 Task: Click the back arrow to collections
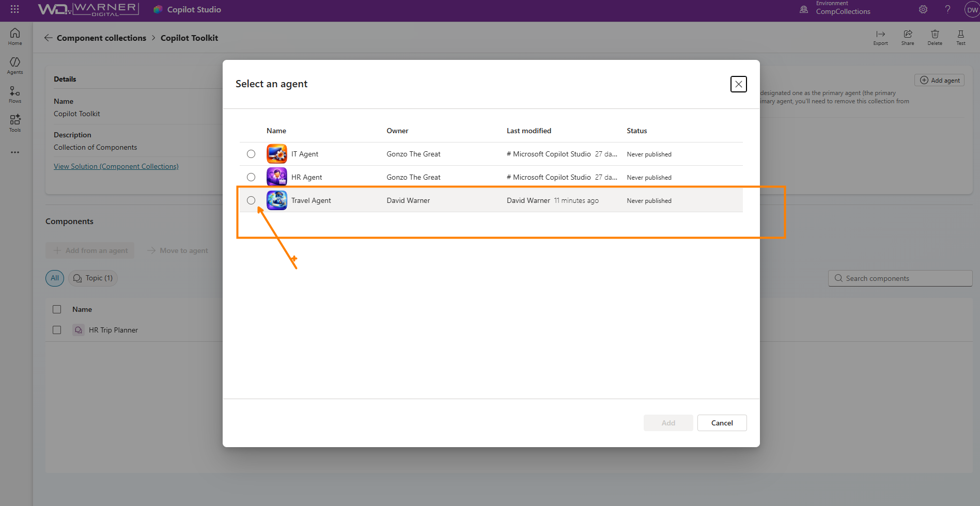pyautogui.click(x=48, y=38)
